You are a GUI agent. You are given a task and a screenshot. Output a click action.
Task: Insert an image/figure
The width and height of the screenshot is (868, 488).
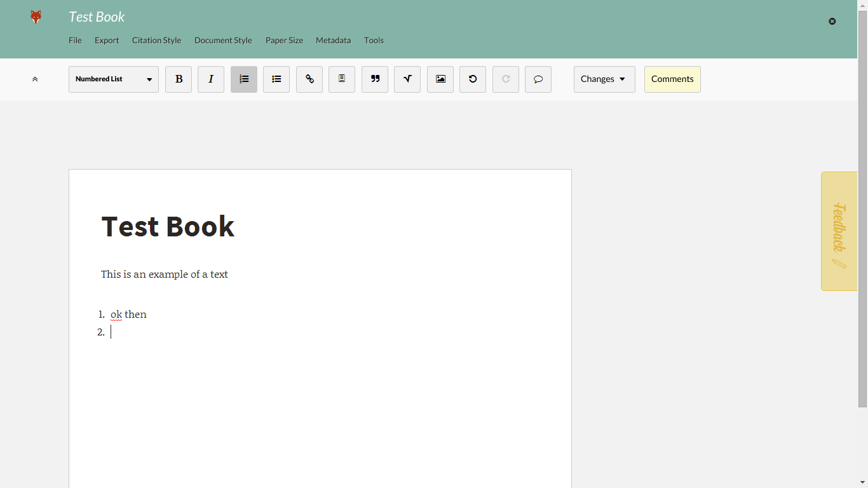[440, 79]
